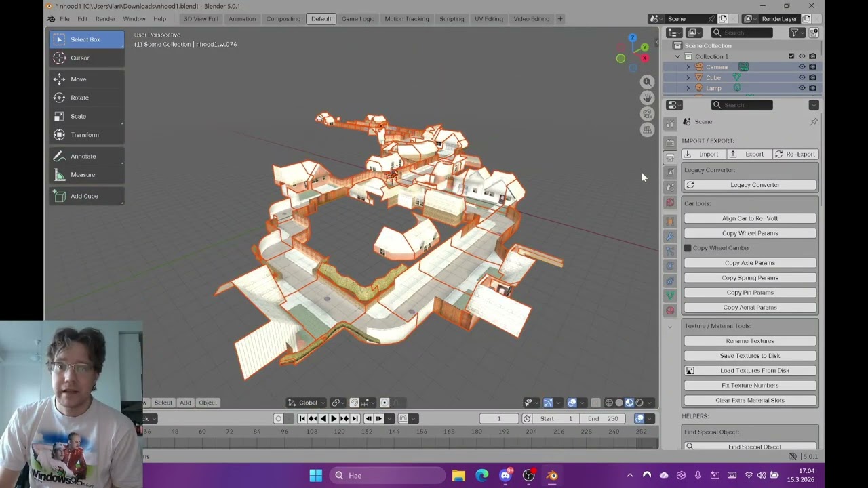
Task: Uncheck Collection 1 exclude checkbox
Action: click(x=791, y=56)
